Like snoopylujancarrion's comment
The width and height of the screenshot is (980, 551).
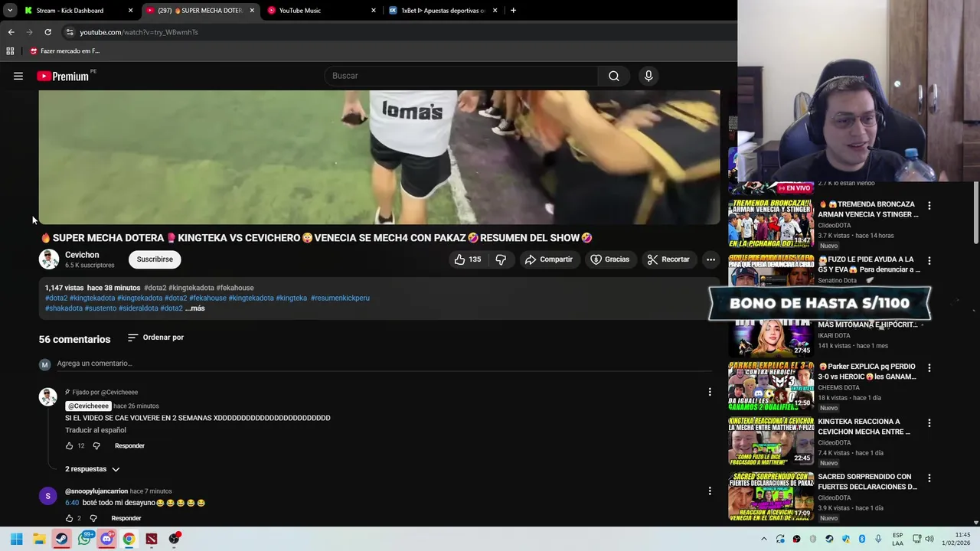click(69, 518)
